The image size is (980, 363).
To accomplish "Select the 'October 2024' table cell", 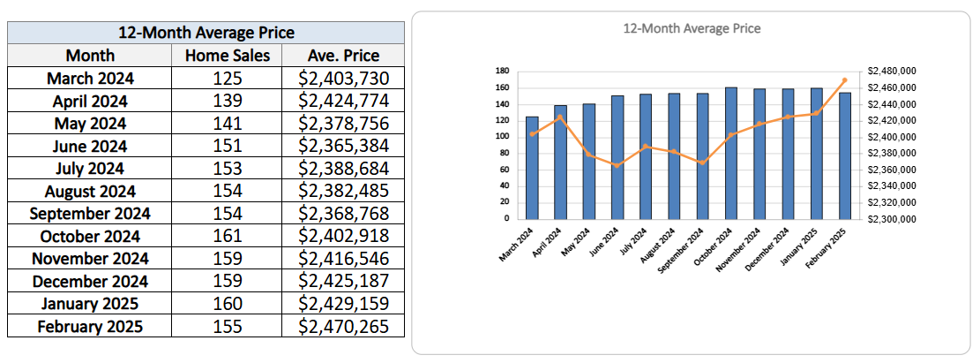I will pyautogui.click(x=90, y=236).
